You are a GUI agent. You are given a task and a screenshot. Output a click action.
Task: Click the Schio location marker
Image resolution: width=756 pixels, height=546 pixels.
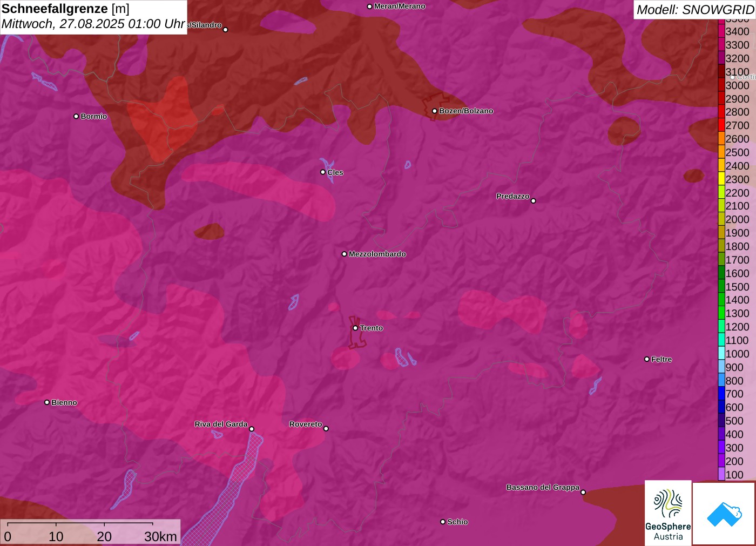443,522
